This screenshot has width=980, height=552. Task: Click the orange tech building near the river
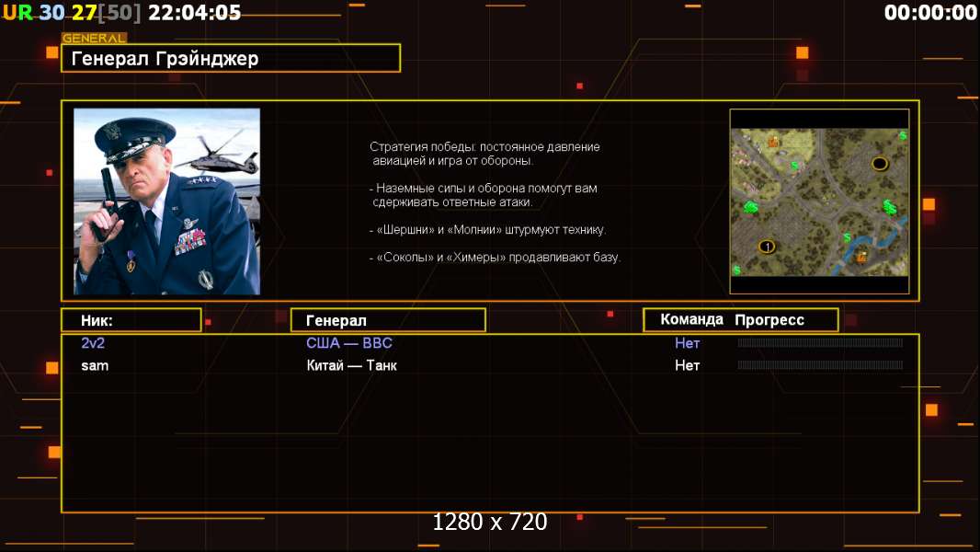click(862, 257)
